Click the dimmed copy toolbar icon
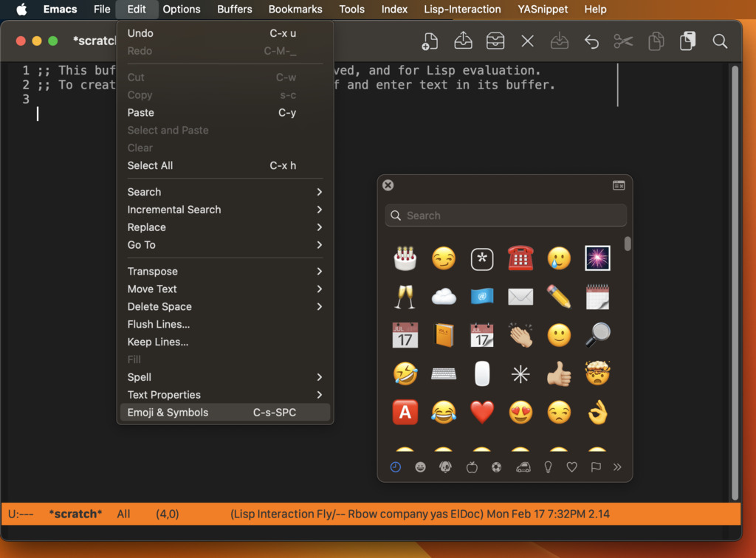 pos(656,41)
